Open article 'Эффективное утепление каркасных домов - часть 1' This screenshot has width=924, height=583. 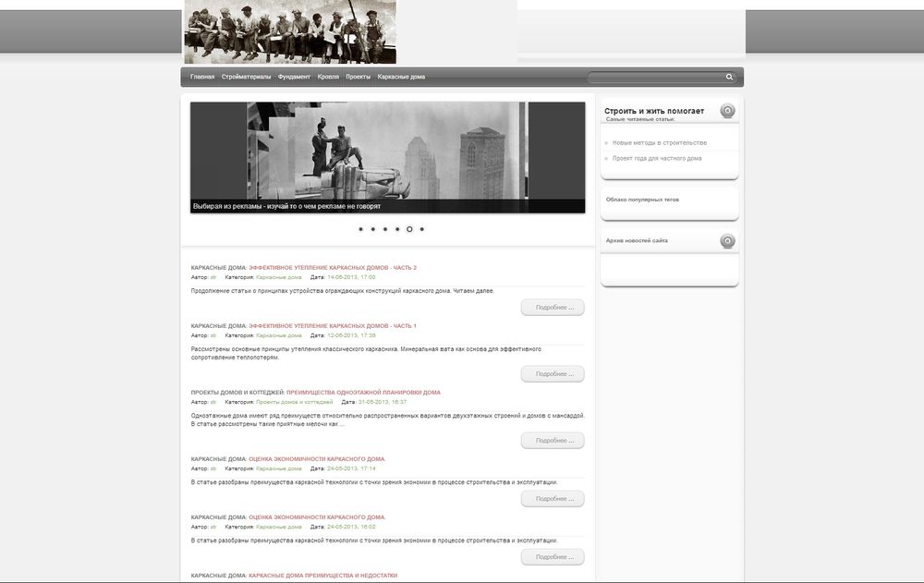tap(333, 326)
